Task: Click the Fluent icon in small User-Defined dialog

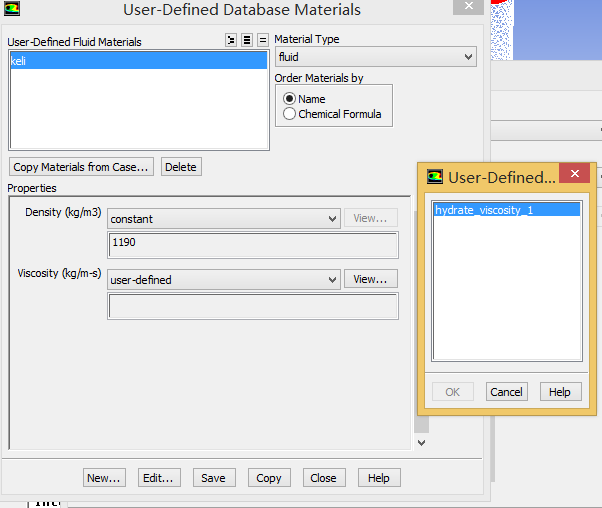Action: pyautogui.click(x=435, y=177)
